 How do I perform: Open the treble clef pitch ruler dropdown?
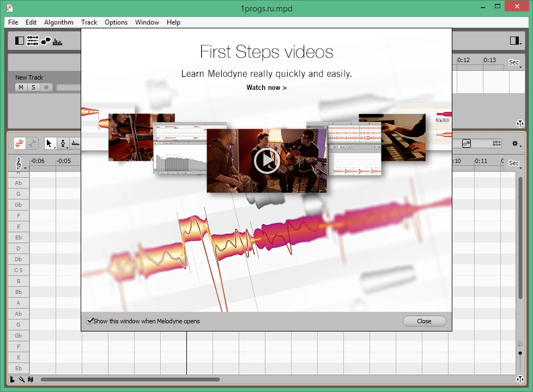point(20,164)
